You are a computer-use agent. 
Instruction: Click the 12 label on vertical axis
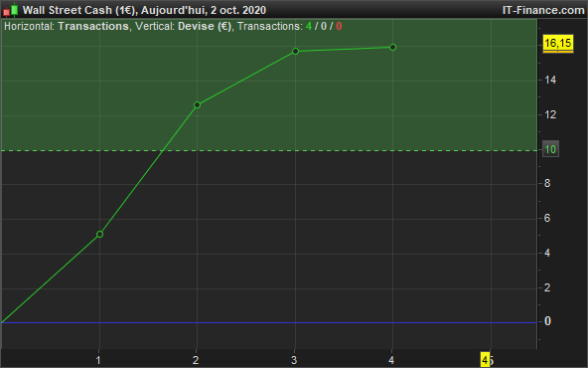coord(550,115)
